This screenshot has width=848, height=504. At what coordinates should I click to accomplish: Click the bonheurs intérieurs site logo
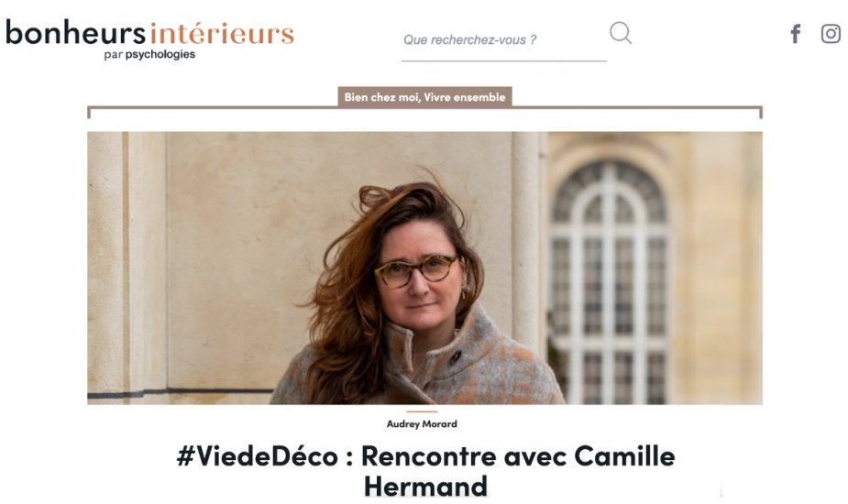pos(149,39)
